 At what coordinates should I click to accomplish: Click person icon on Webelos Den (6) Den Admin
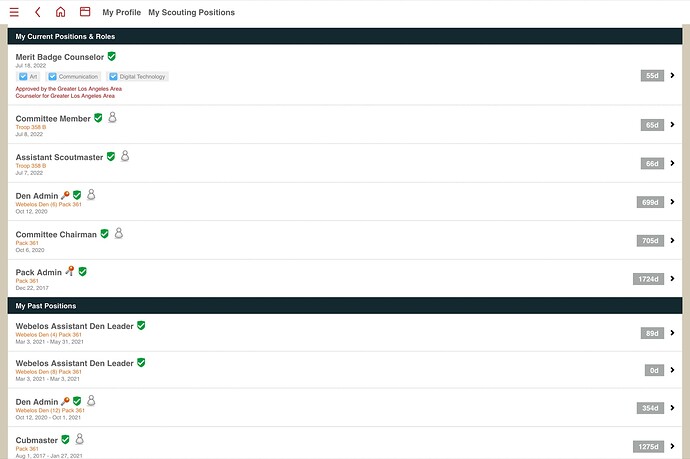coord(91,194)
